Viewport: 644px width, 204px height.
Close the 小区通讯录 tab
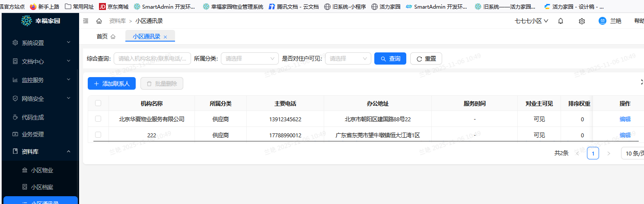pos(165,37)
